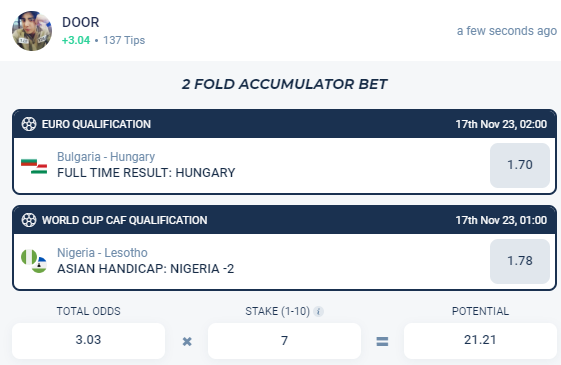
Task: Open the Bulgaria - Hungary match link
Action: [x=106, y=157]
